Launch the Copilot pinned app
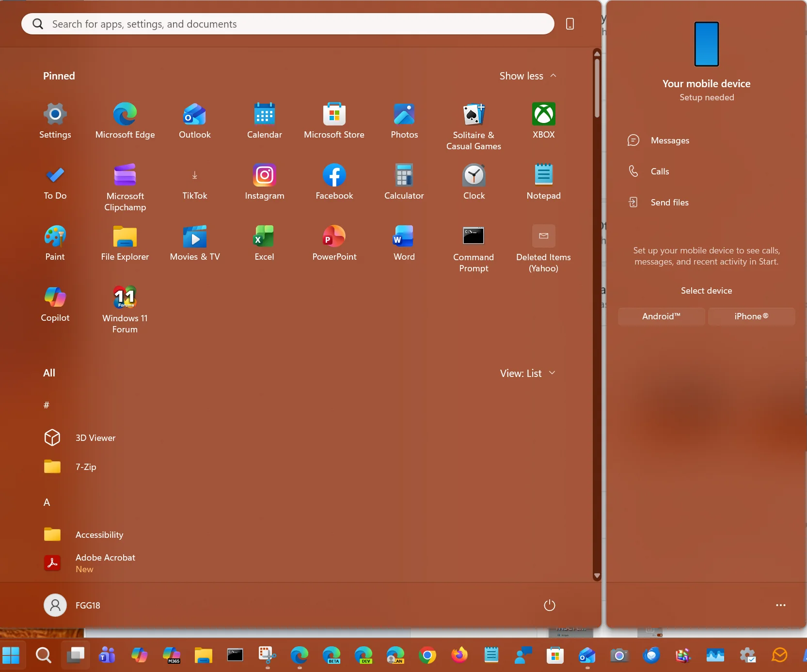 55,304
